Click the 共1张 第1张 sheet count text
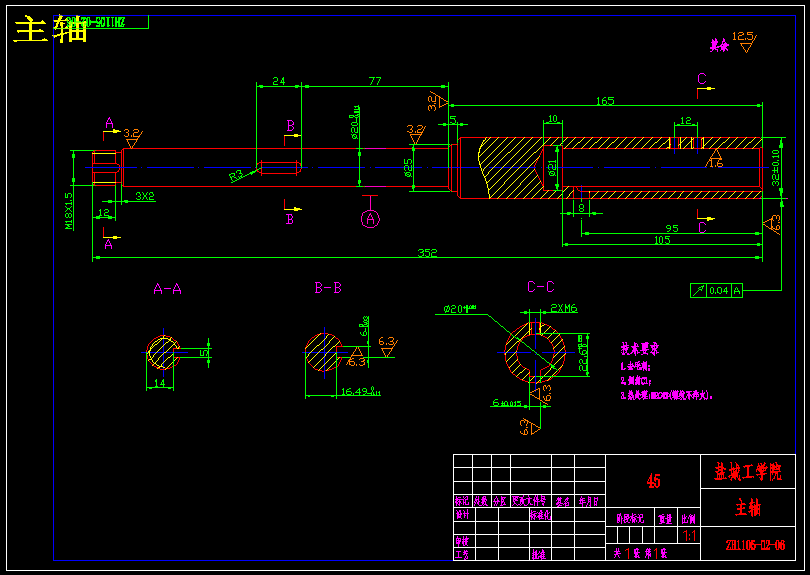The width and height of the screenshot is (810, 575). point(641,553)
